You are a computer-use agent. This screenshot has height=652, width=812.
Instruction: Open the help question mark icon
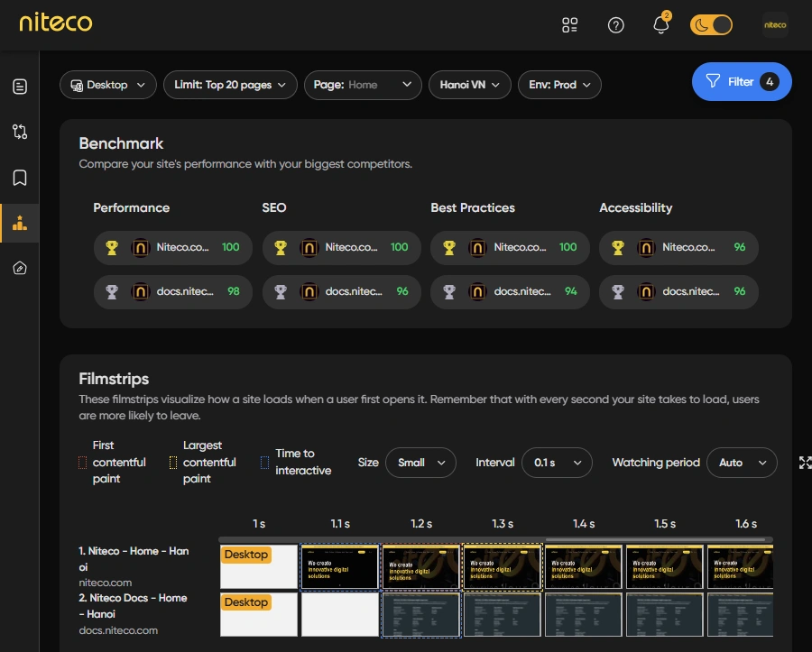point(615,25)
